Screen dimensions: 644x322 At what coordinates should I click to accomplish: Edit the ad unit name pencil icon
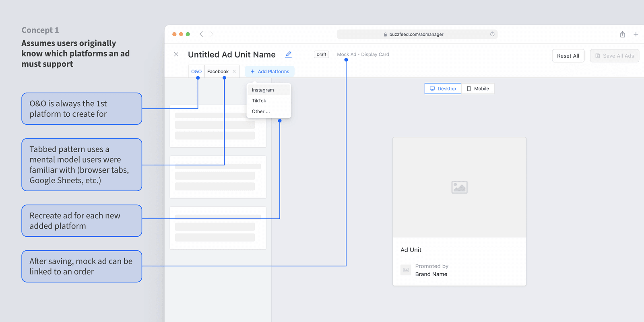(289, 54)
